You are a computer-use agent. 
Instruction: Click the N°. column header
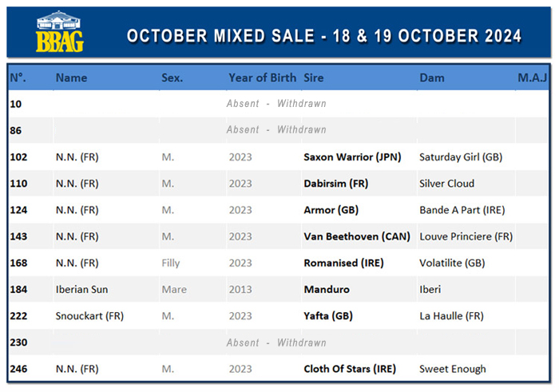18,77
